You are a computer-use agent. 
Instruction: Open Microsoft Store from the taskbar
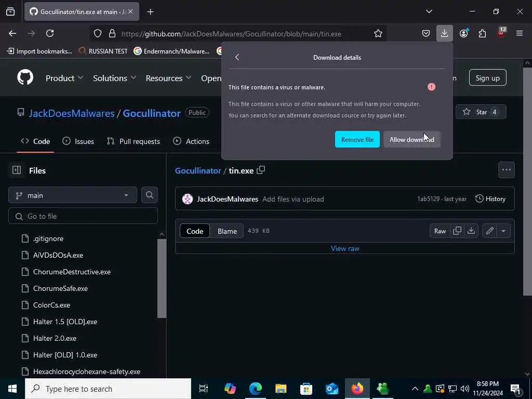306,389
